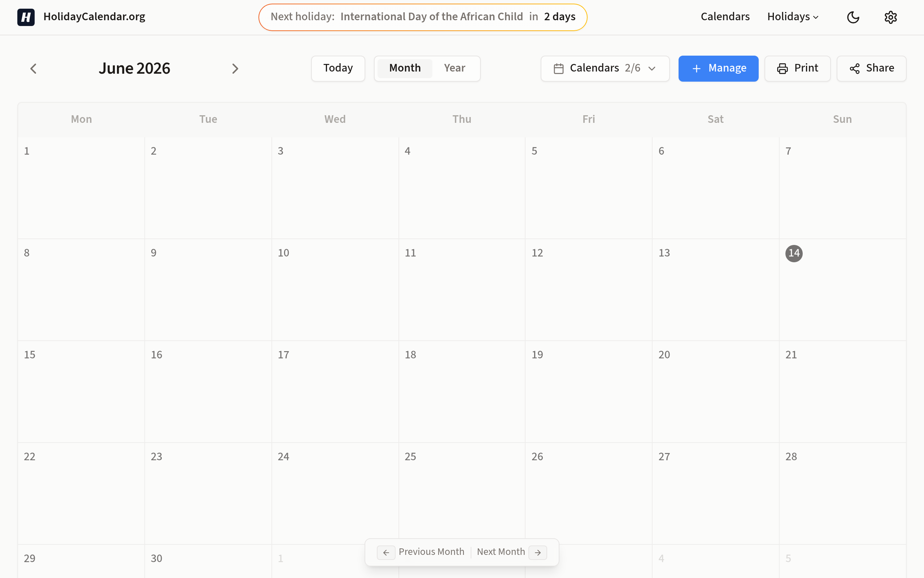Click Next Month text in floating bar
924x578 pixels.
coord(501,552)
